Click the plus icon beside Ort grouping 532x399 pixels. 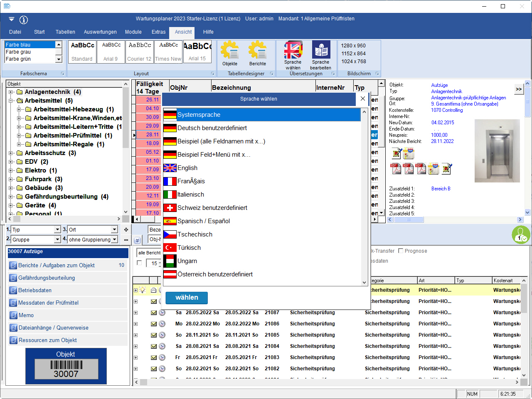tap(126, 229)
